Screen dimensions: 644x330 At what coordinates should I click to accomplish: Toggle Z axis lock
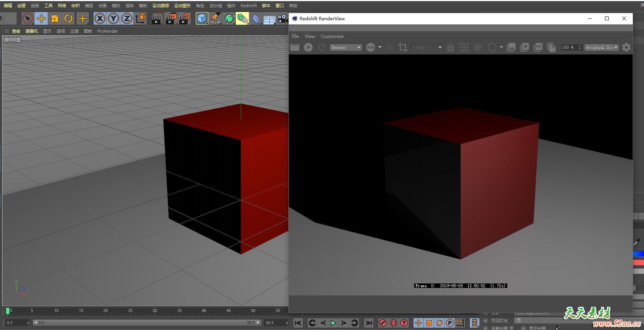coord(127,18)
